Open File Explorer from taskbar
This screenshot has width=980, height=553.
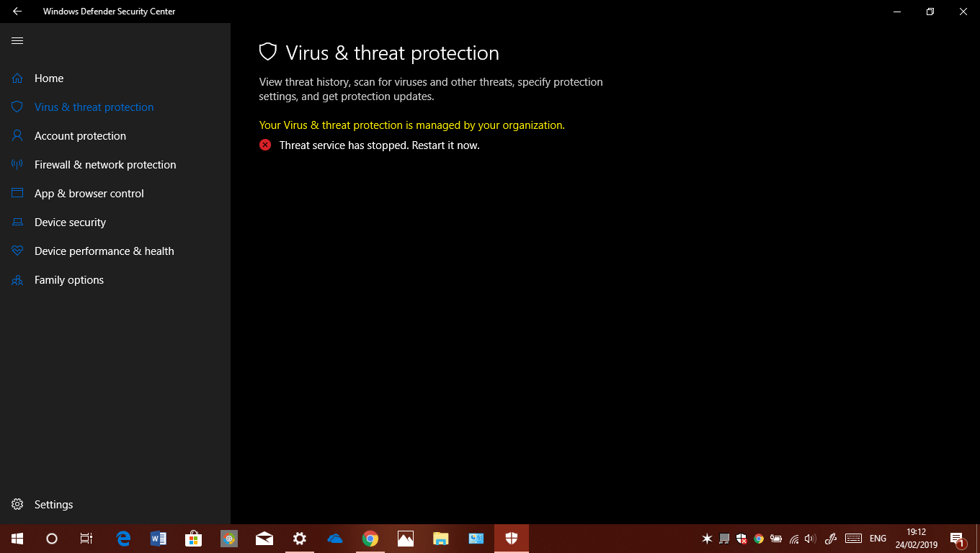(x=441, y=539)
